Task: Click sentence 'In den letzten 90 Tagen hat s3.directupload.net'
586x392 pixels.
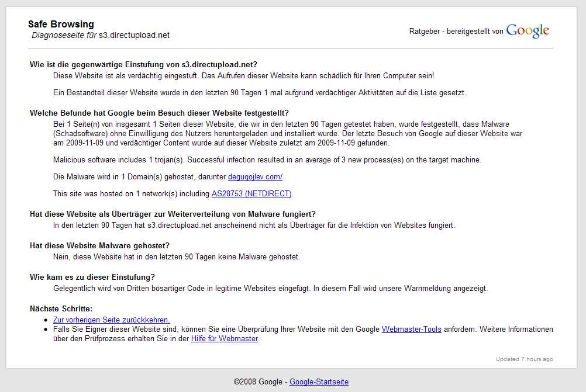Action: pyautogui.click(x=254, y=225)
